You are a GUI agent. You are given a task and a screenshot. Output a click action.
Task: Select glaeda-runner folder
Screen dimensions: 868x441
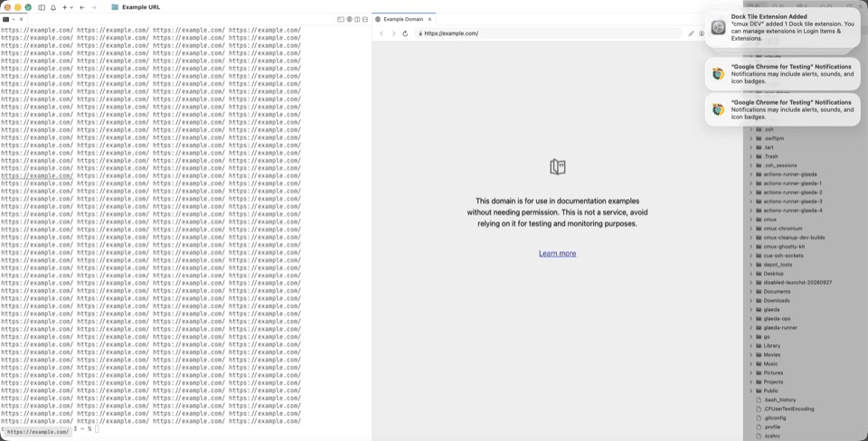pyautogui.click(x=780, y=327)
